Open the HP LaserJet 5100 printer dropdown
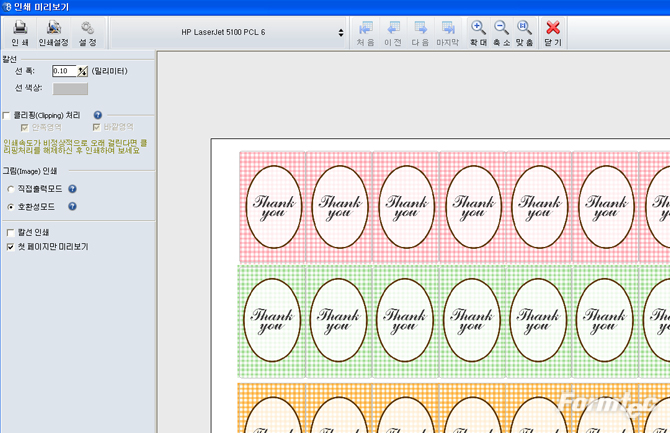 tap(229, 32)
